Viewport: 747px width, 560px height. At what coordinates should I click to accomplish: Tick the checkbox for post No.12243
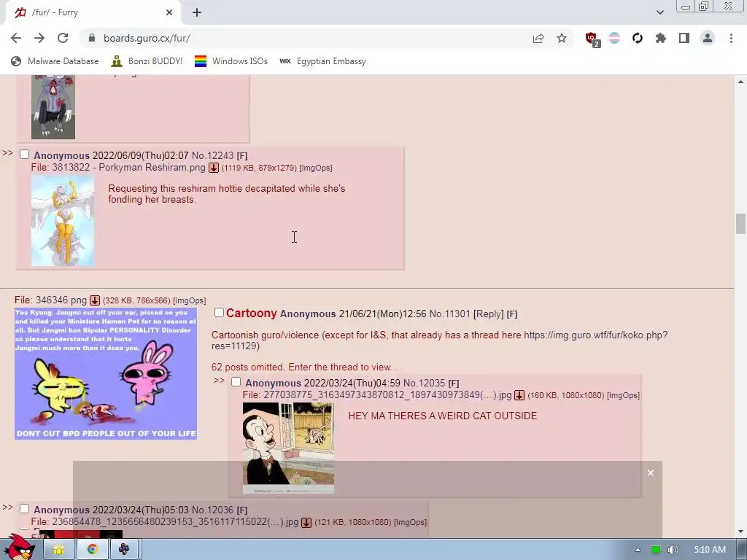point(24,155)
